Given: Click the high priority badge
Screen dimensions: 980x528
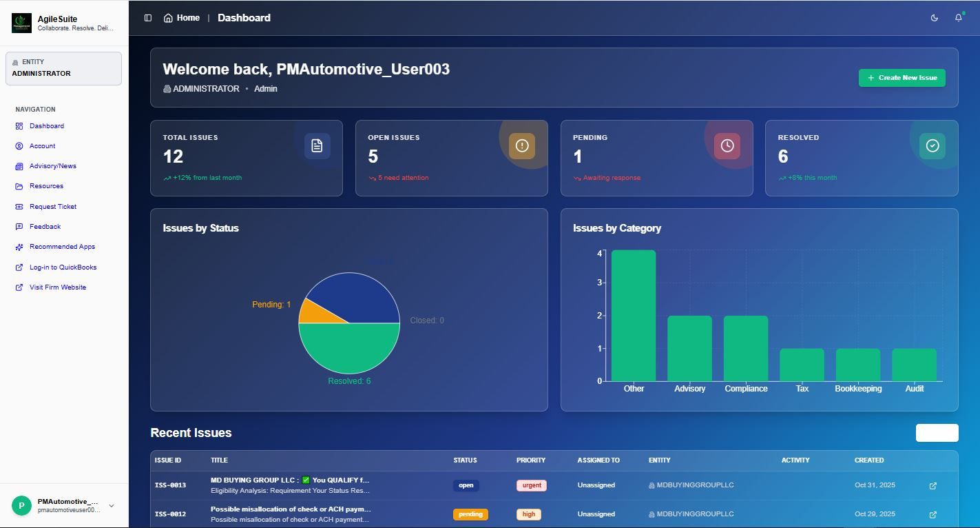Looking at the screenshot, I should click(529, 514).
